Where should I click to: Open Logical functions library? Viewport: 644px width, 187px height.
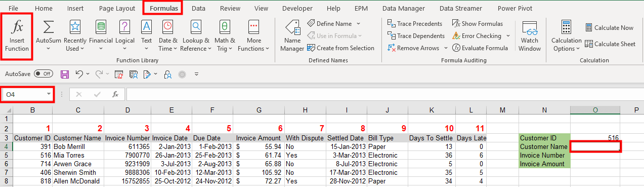(124, 35)
